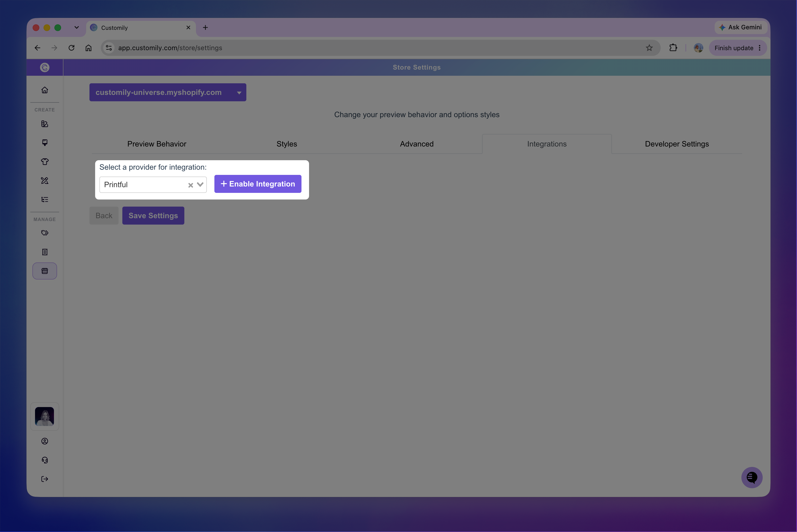Screen dimensions: 797x532
Task: Click the Finish update button
Action: pos(734,48)
